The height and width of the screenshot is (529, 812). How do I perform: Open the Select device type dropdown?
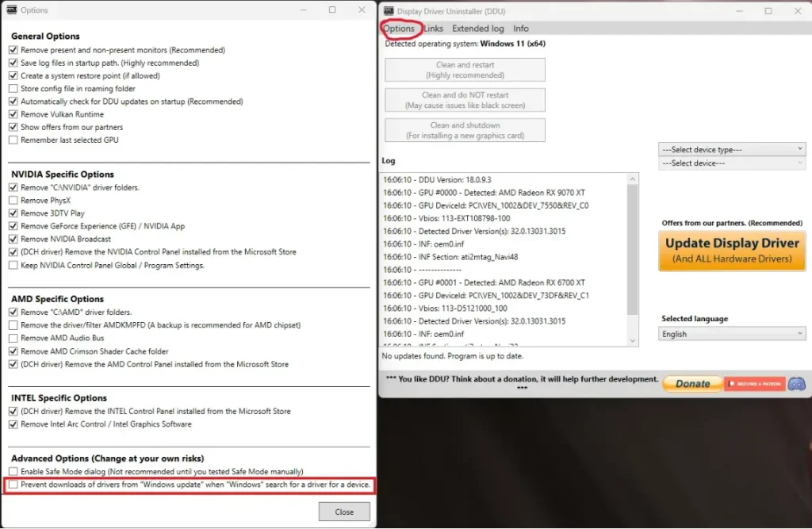[x=732, y=149]
